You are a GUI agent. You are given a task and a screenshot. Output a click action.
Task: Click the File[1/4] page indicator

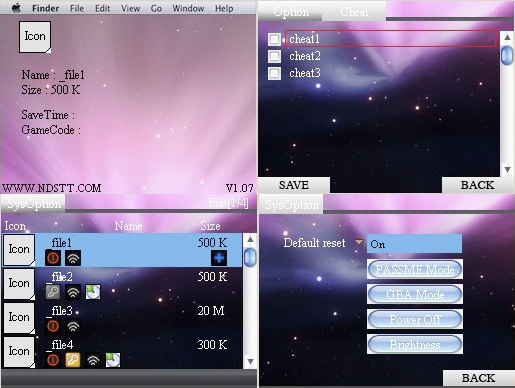[229, 203]
